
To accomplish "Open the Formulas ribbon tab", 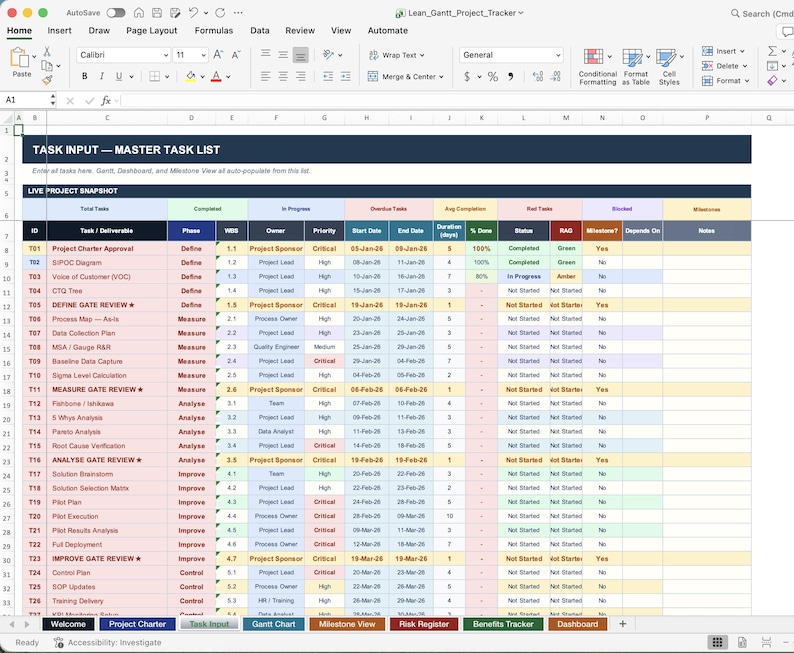I will pos(214,30).
